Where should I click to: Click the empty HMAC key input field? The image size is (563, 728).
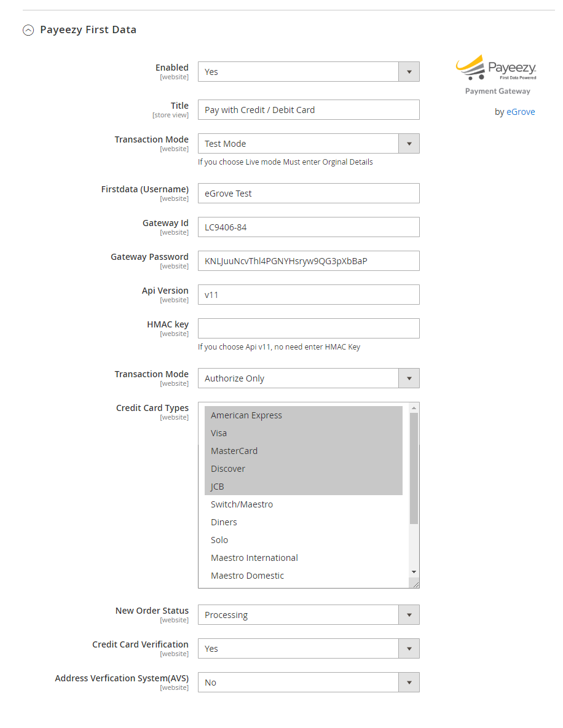(307, 328)
